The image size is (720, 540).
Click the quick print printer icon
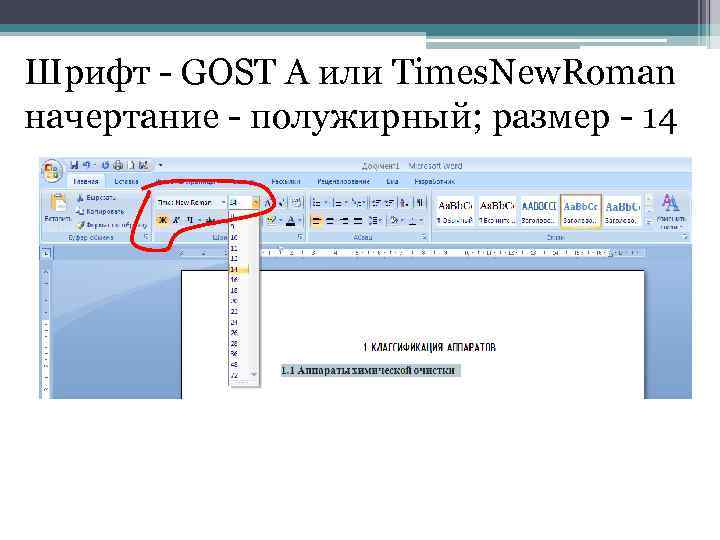click(x=118, y=165)
